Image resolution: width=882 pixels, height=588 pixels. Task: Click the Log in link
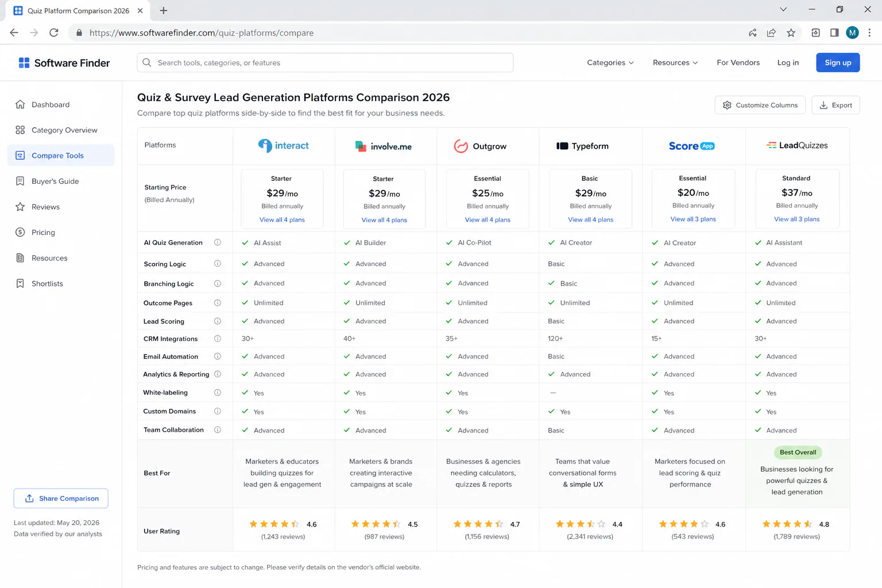788,63
